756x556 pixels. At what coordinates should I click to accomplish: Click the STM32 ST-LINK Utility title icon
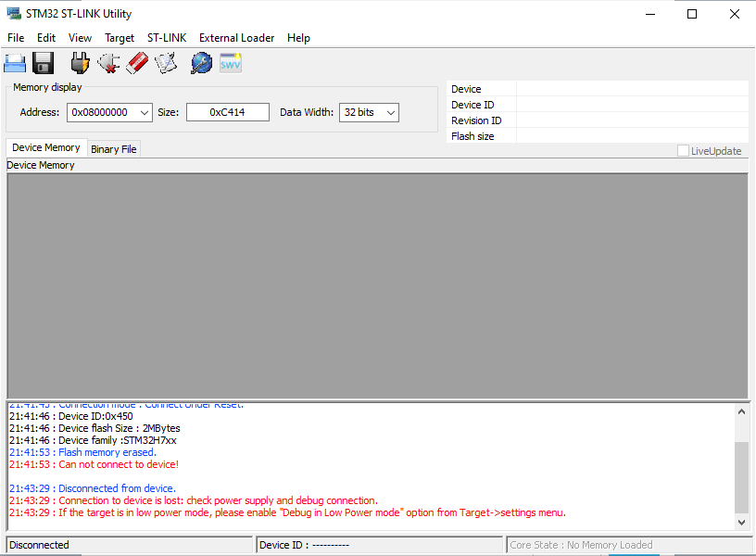14,14
